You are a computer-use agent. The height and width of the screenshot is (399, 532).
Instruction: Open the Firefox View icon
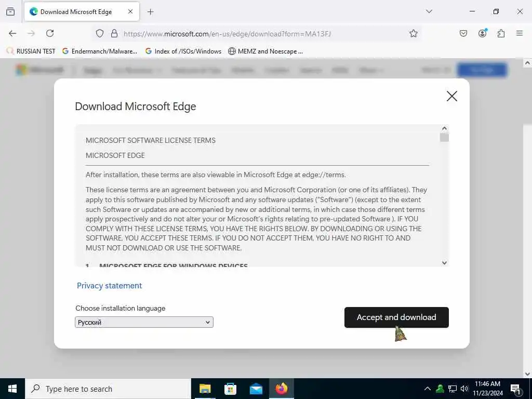[x=10, y=11]
